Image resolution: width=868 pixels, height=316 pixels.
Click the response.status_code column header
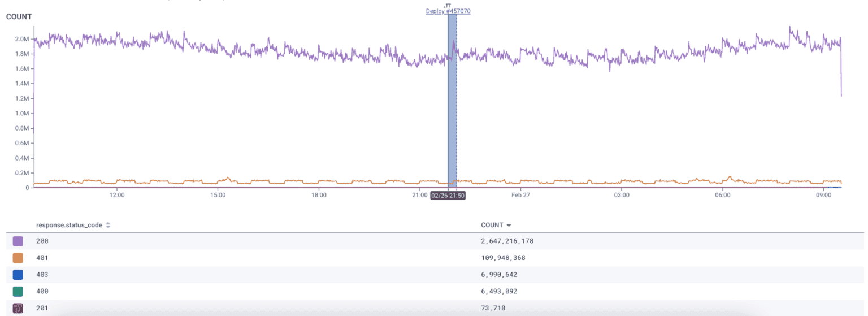pos(69,225)
